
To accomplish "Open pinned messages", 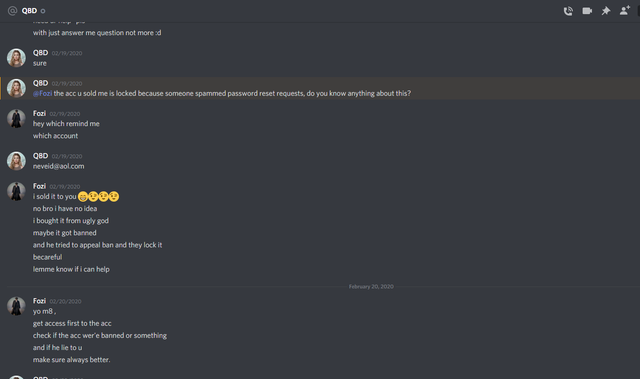I will (606, 11).
